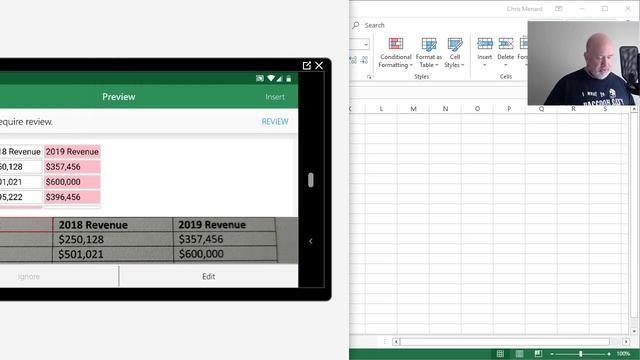640x360 pixels.
Task: Open Format as Table gallery
Action: tap(429, 53)
